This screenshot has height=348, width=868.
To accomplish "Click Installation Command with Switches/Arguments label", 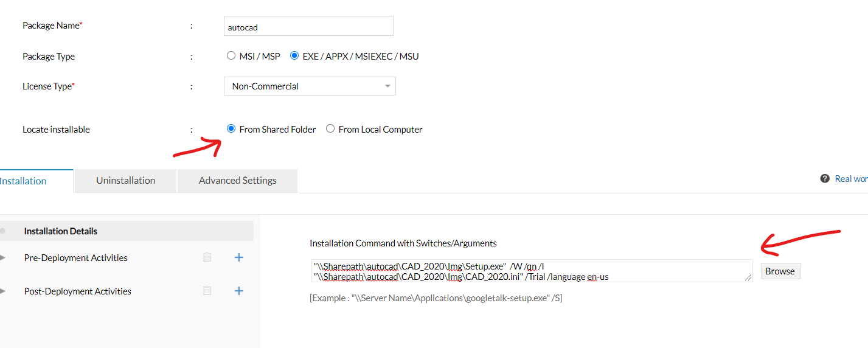I will point(403,243).
